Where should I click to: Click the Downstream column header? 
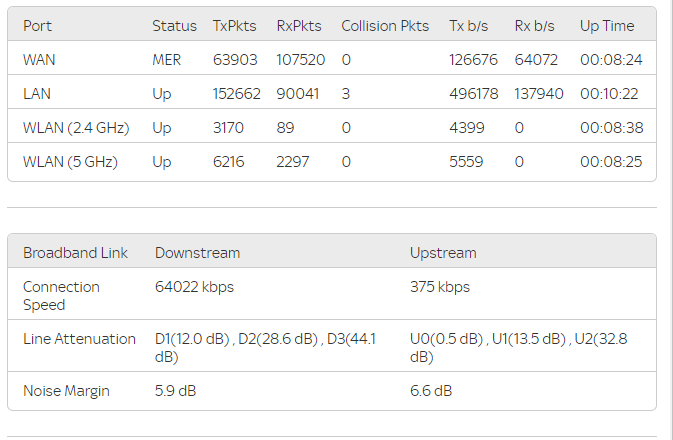point(197,253)
